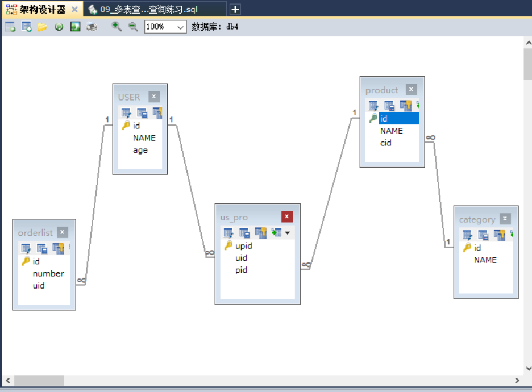
Task: Click alter table icon in us_pro
Action: click(x=228, y=233)
